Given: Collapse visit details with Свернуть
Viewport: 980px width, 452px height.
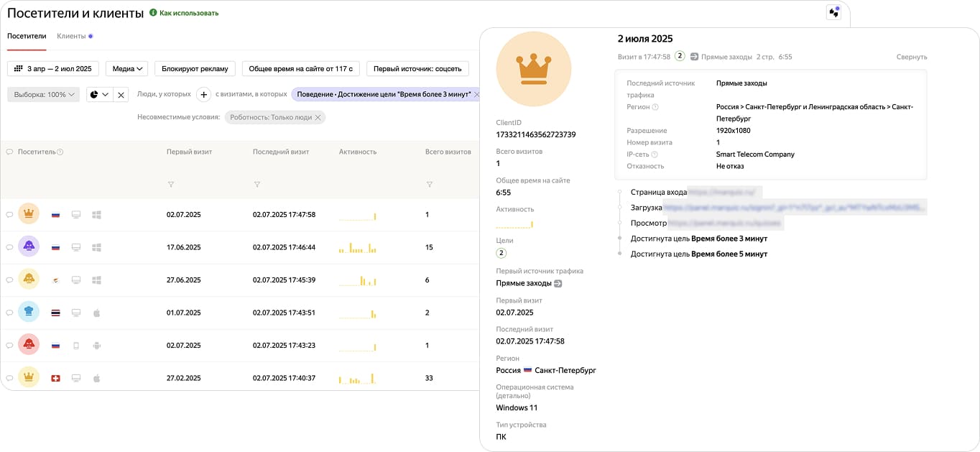Looking at the screenshot, I should tap(911, 57).
